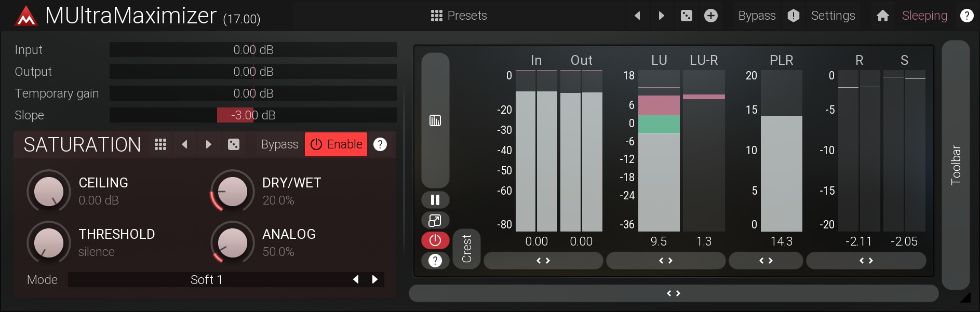Click the meter display mode icon
The width and height of the screenshot is (980, 312).
pyautogui.click(x=435, y=120)
